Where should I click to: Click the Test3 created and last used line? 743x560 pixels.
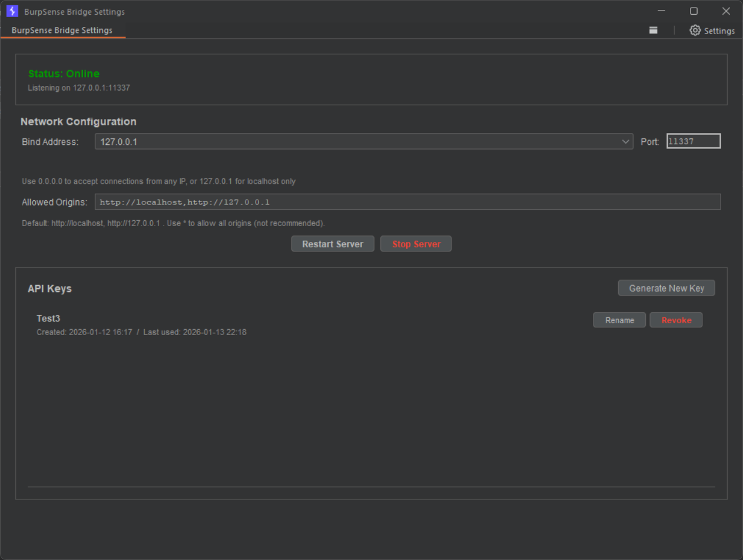click(x=141, y=332)
